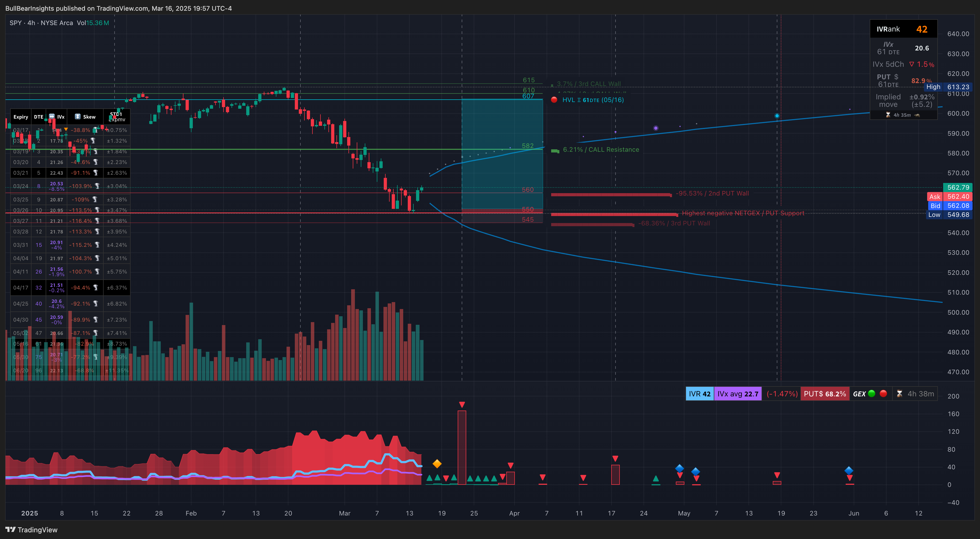Click the STD1 Expmv column header

tap(116, 117)
